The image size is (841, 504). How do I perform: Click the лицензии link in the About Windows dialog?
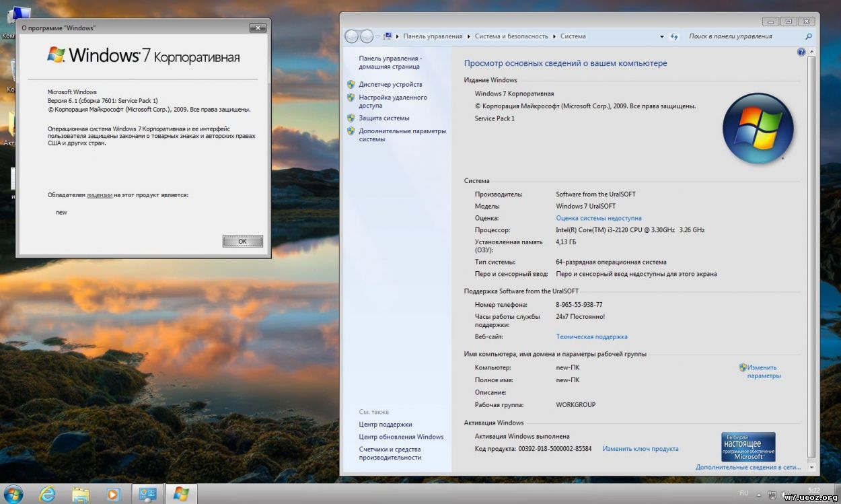click(x=100, y=194)
